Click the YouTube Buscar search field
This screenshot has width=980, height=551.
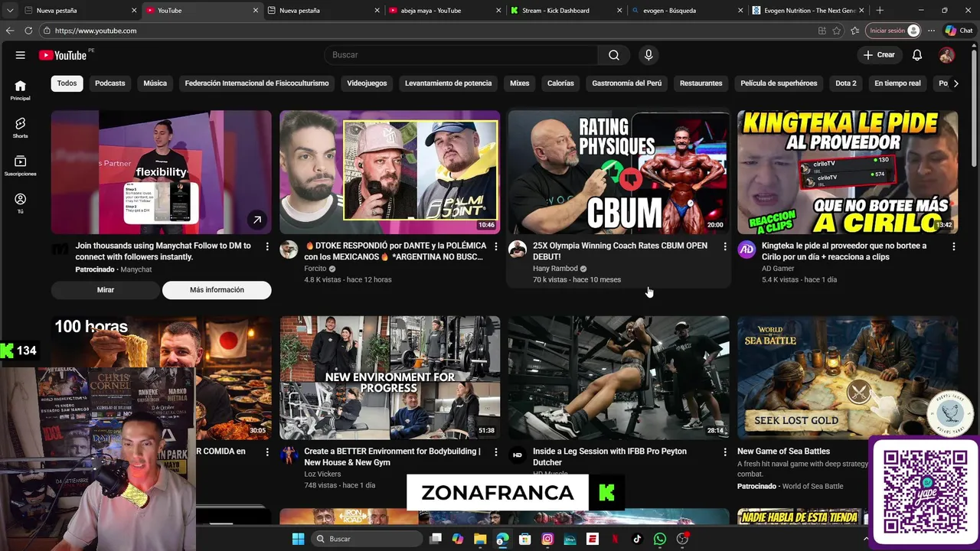462,55
